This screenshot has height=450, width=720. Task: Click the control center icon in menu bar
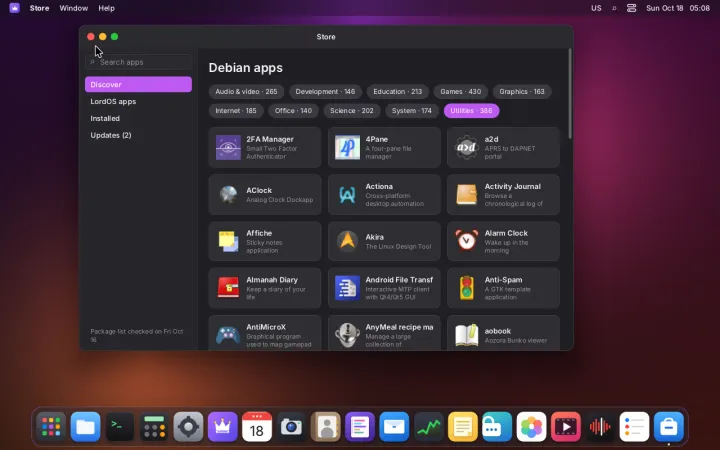coord(631,8)
